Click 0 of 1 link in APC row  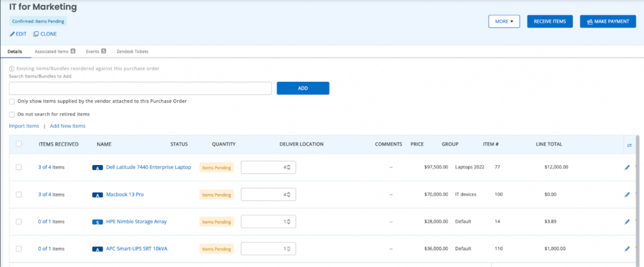pos(45,249)
